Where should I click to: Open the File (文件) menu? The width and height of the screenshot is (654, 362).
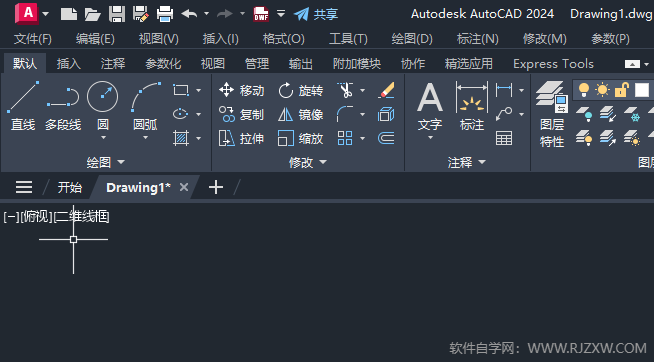(33, 39)
